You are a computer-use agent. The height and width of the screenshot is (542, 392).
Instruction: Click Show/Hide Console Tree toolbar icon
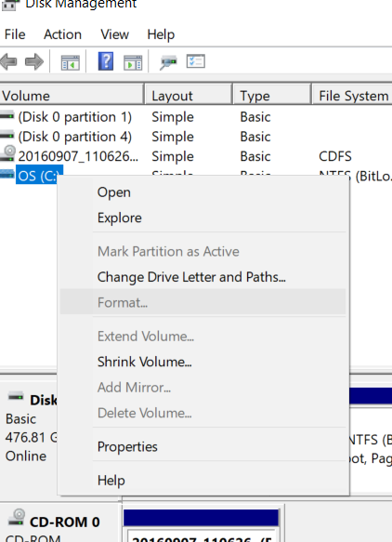click(x=70, y=62)
